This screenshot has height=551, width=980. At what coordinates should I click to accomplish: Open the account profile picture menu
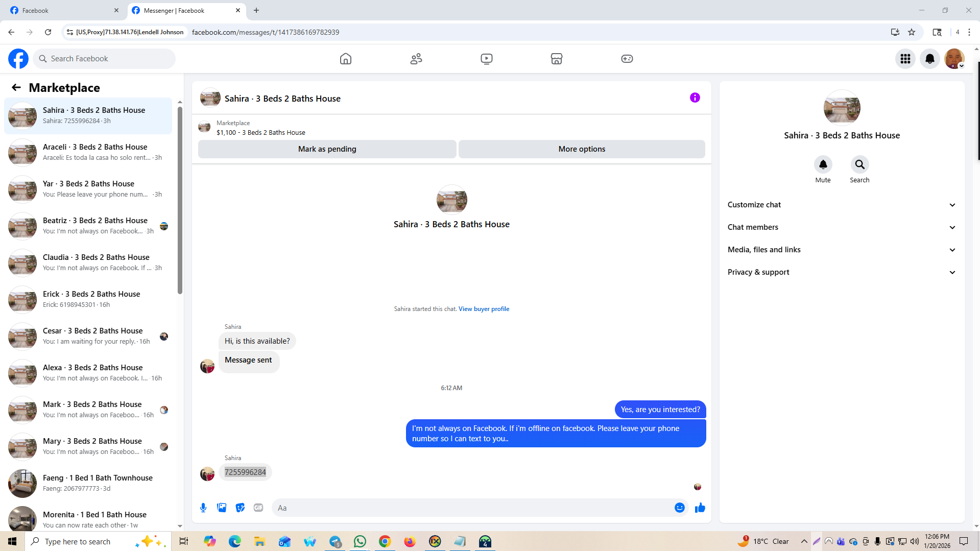954,59
